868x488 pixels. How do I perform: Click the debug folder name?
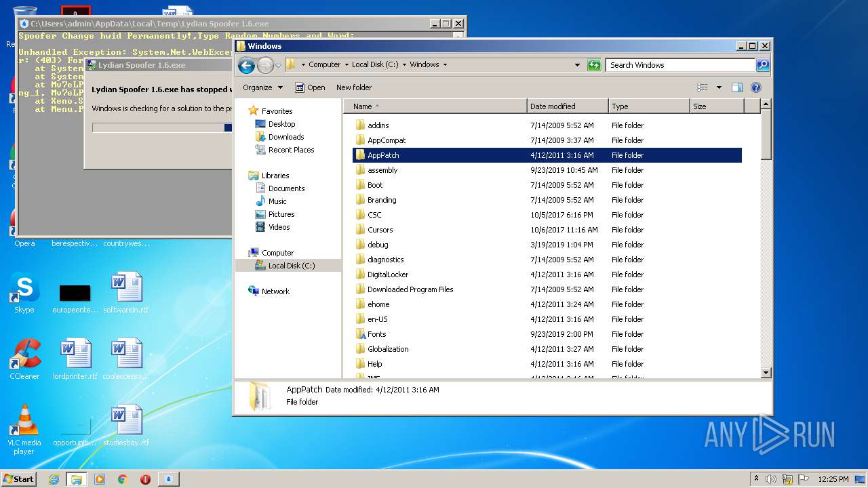[x=378, y=245]
